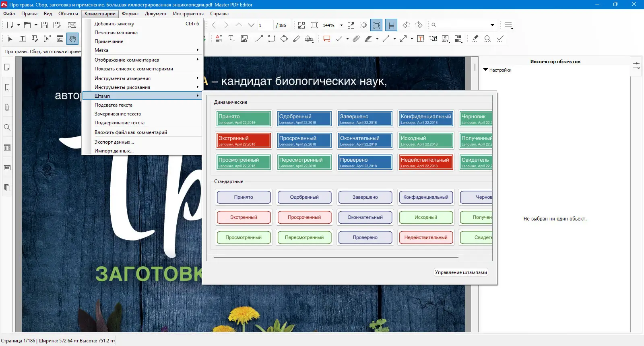Choose Подсветка текста menu entry
Viewport: 644px width, 346px height.
pyautogui.click(x=142, y=105)
